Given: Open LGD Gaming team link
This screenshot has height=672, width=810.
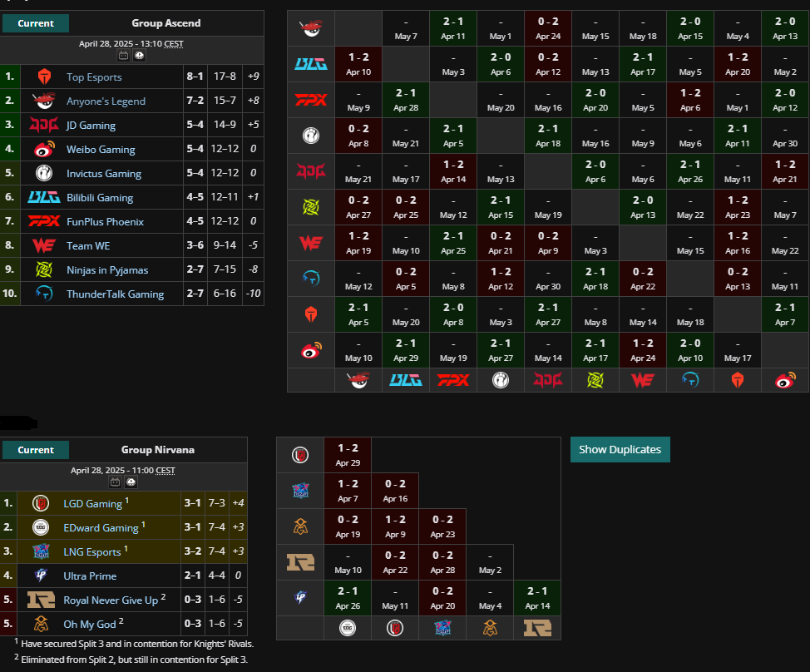Looking at the screenshot, I should pos(93,504).
